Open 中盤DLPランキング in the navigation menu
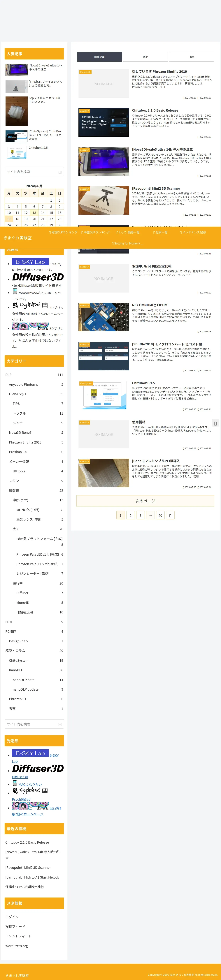Screen dimensions: 221x980 [95, 233]
